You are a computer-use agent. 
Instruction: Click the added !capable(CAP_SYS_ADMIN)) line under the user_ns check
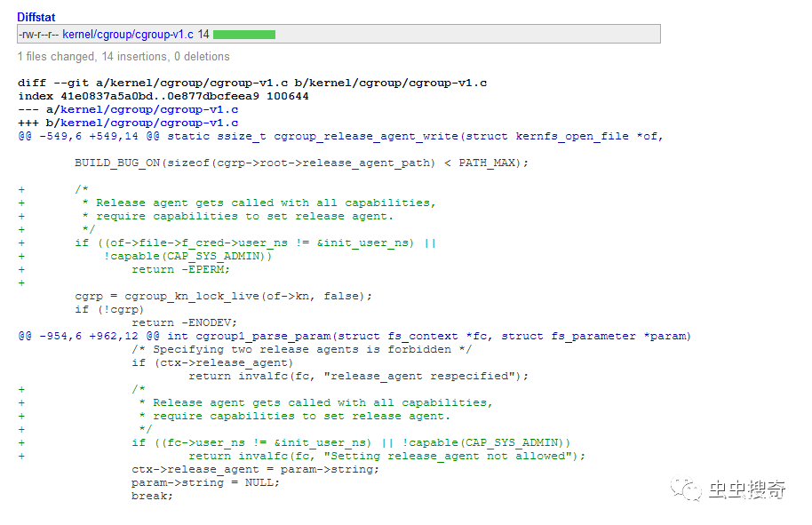[187, 257]
